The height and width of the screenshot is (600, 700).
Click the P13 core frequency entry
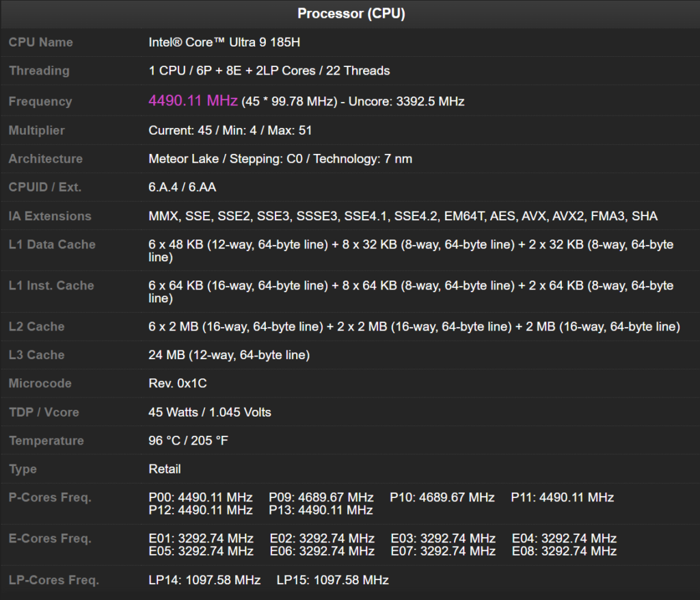pos(321,510)
